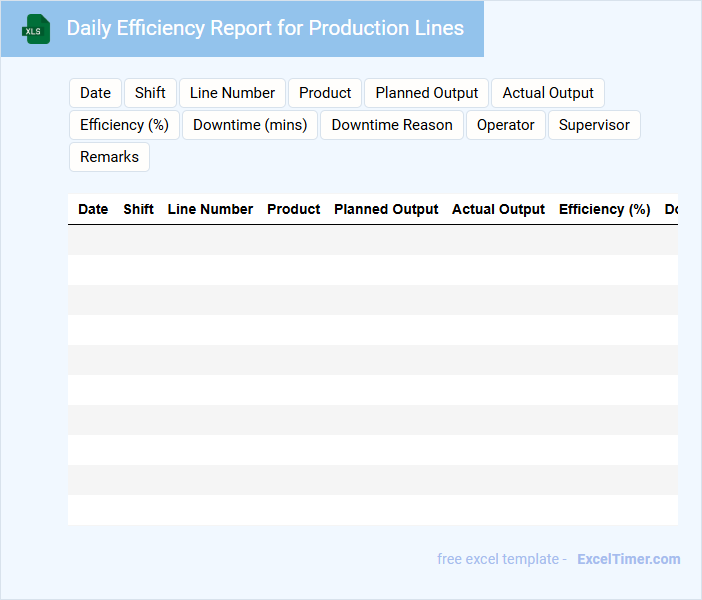Select the Efficiency (%) table column header

tap(604, 209)
